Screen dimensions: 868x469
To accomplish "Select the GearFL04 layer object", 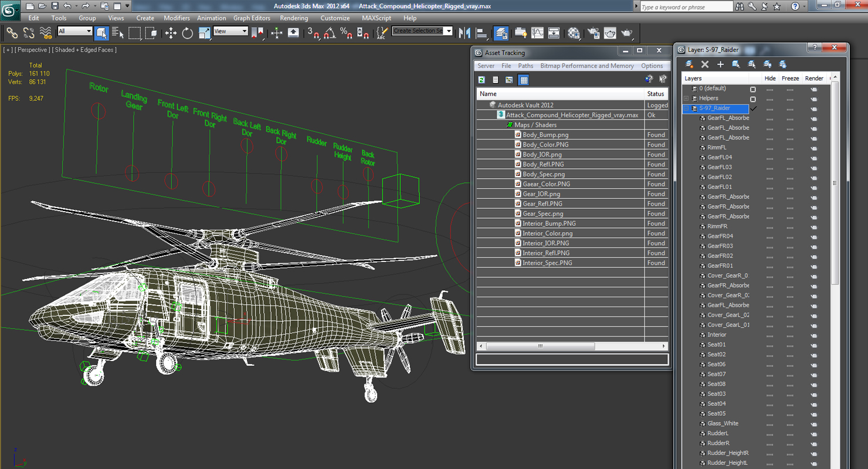I will coord(719,157).
